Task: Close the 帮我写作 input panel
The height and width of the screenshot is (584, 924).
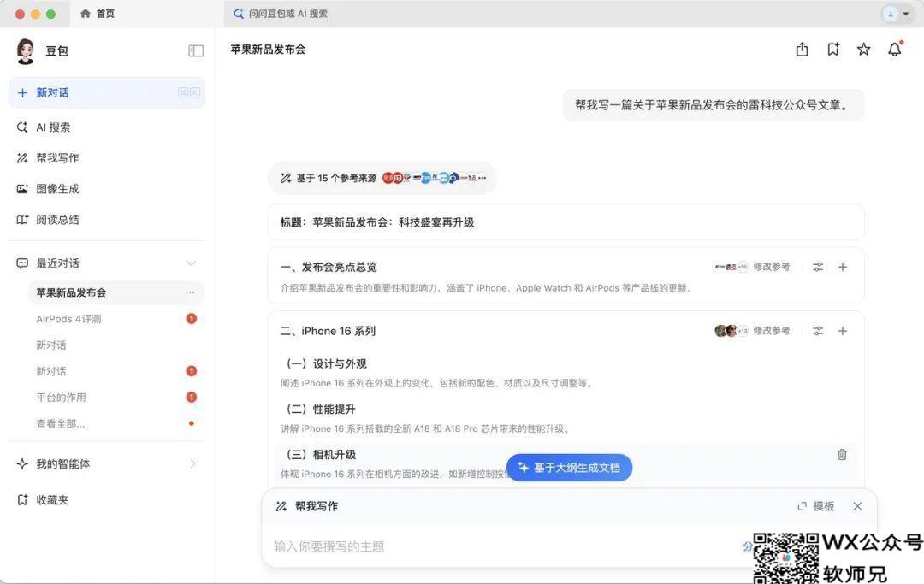Action: pyautogui.click(x=857, y=506)
